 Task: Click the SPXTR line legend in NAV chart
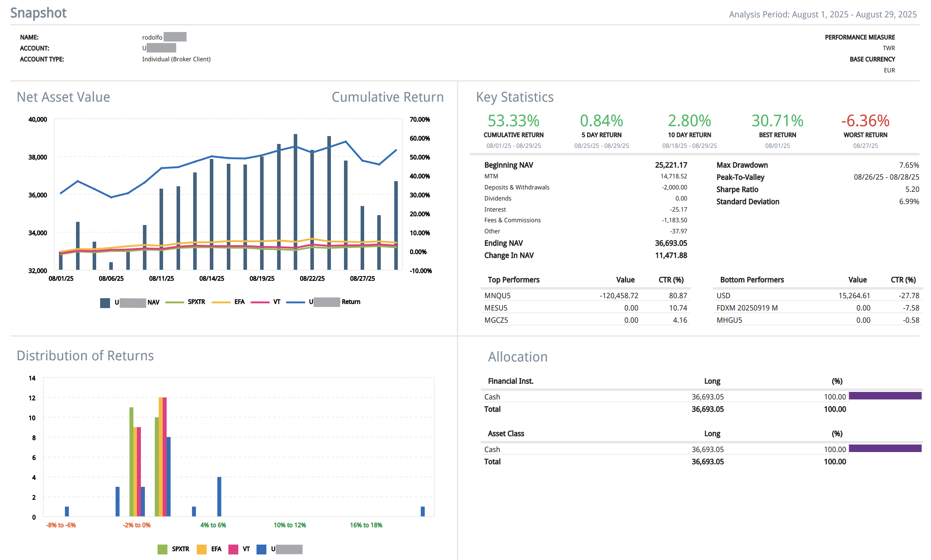[175, 302]
